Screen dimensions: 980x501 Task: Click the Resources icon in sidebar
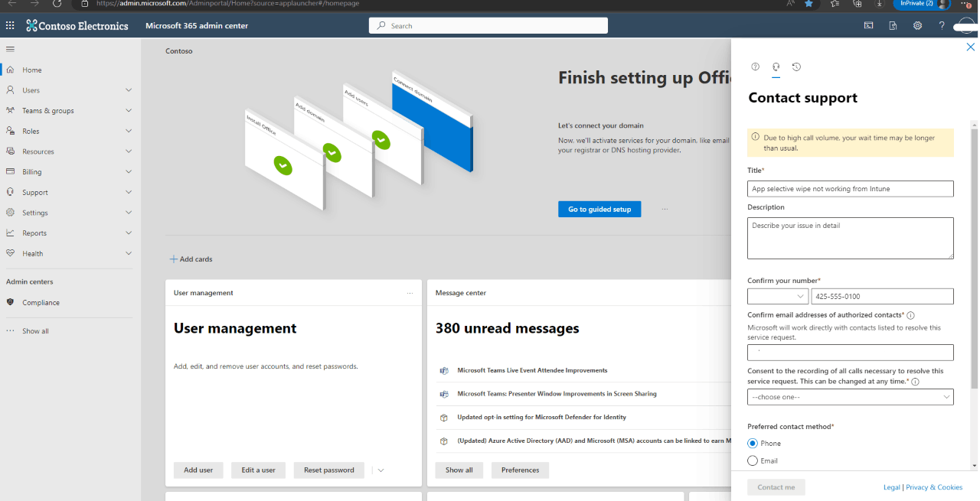pyautogui.click(x=10, y=151)
